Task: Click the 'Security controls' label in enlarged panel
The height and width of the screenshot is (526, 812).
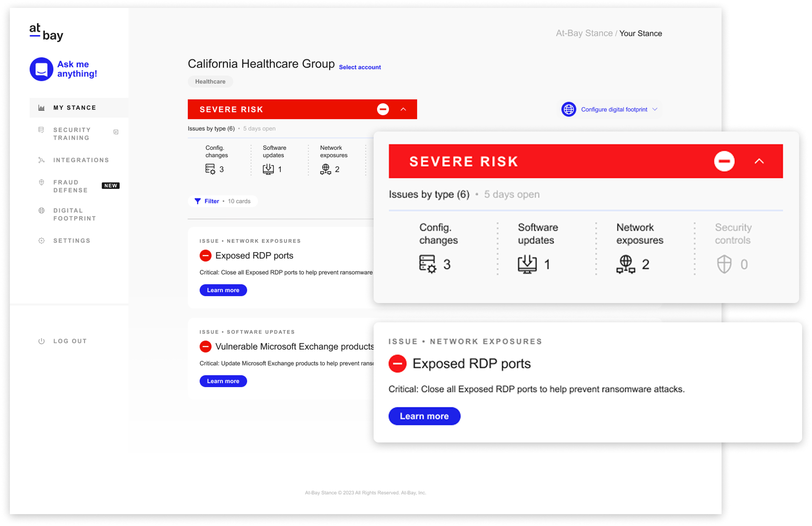Action: (x=733, y=234)
